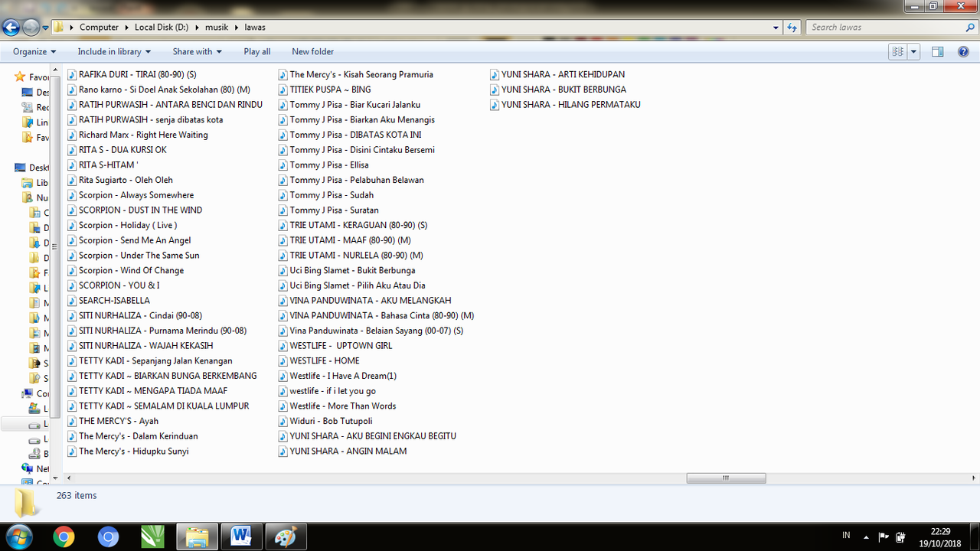
Task: Toggle the preview pane button
Action: [937, 51]
